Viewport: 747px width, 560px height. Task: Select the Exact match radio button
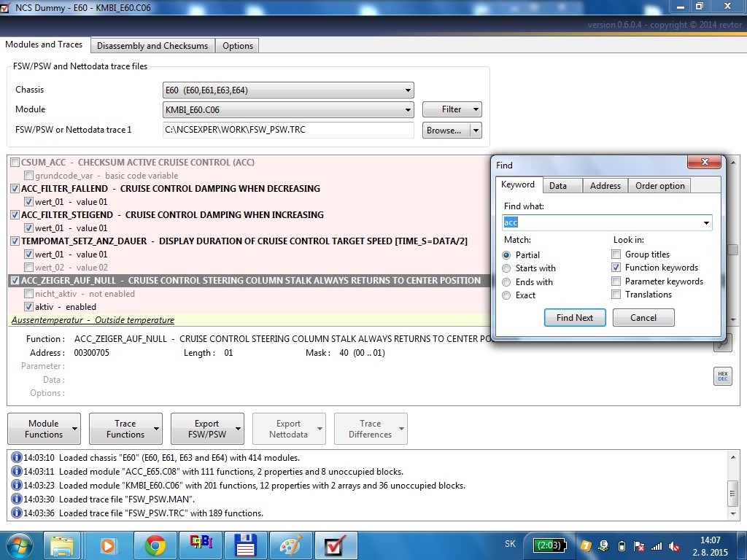(507, 295)
